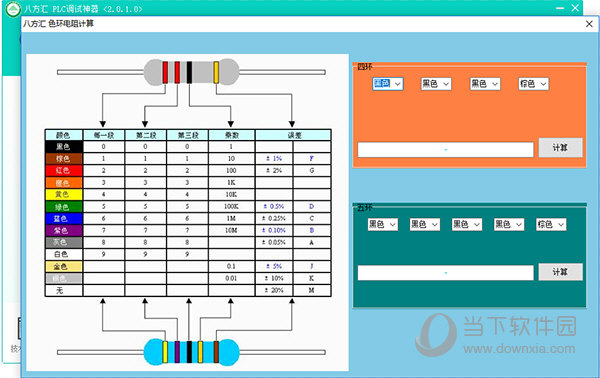
Task: Click the 乘数 column header
Action: point(232,135)
